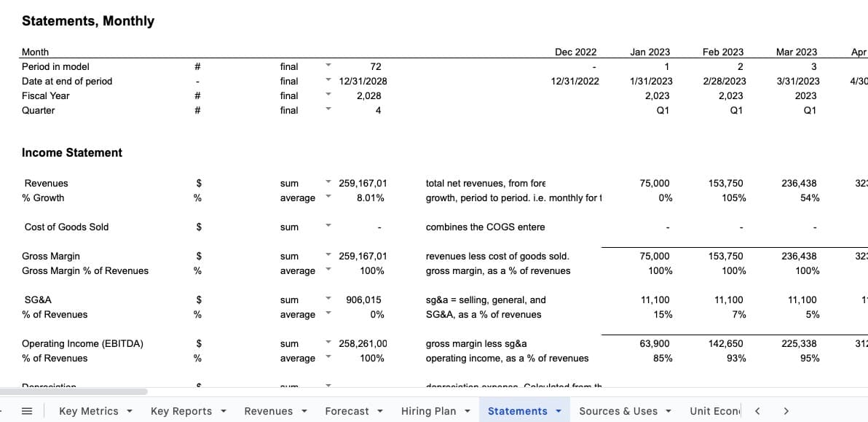Expand Operating Income (EBITDA) sum dropdown
Viewport: 868px width, 422px height.
click(x=328, y=343)
